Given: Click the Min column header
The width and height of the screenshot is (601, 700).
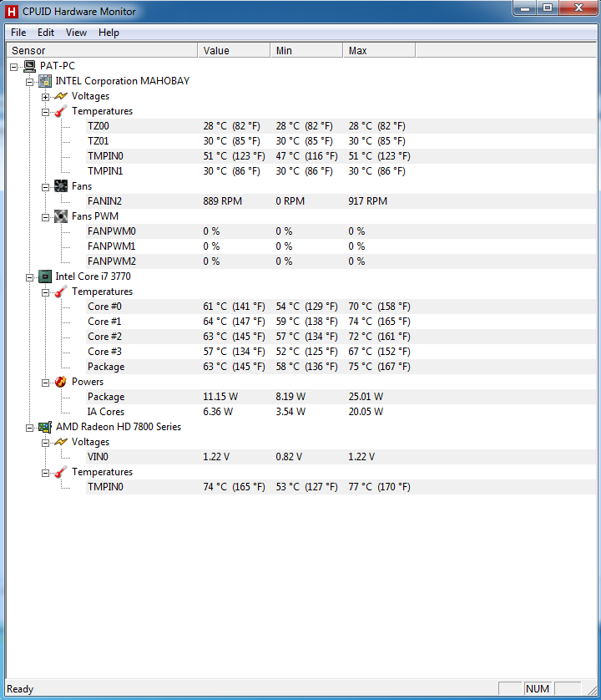Looking at the screenshot, I should (x=306, y=50).
